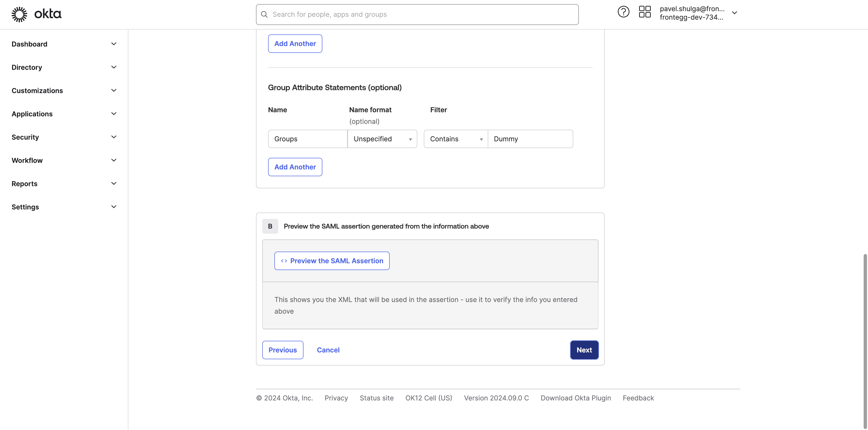Expand the Reports chevron
Viewport: 868px width, 430px height.
click(x=114, y=183)
